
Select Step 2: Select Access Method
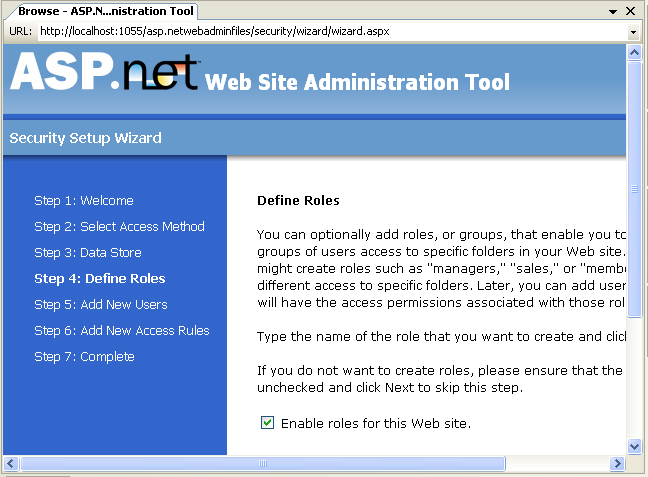119,226
